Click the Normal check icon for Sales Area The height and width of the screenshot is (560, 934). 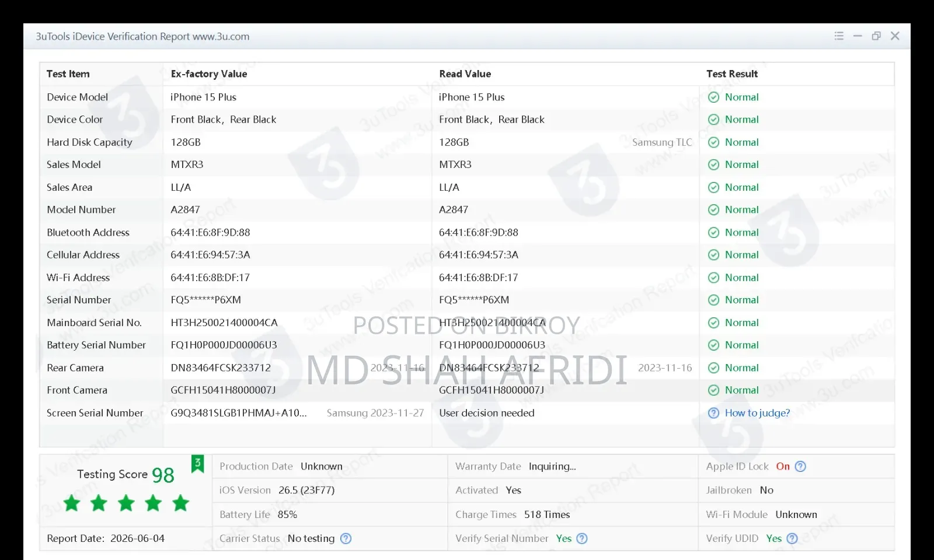[x=713, y=187]
